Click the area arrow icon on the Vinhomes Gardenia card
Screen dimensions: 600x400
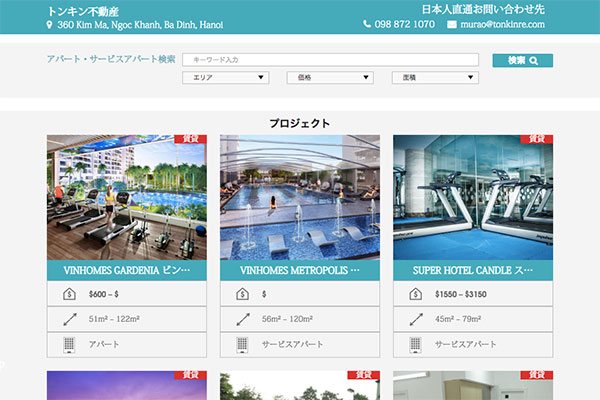pyautogui.click(x=70, y=319)
